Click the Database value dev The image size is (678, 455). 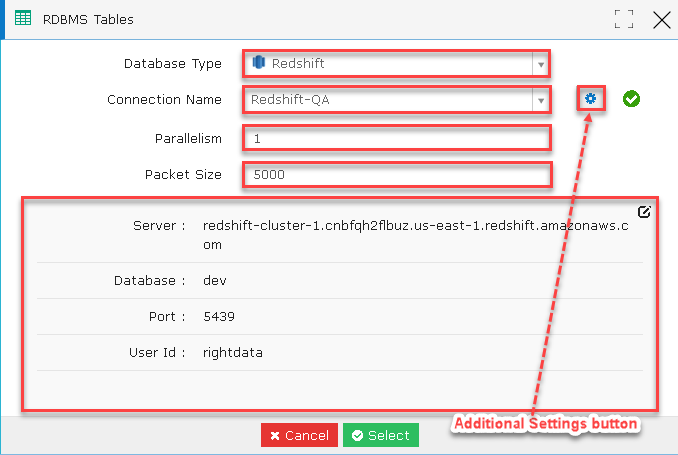(x=215, y=281)
